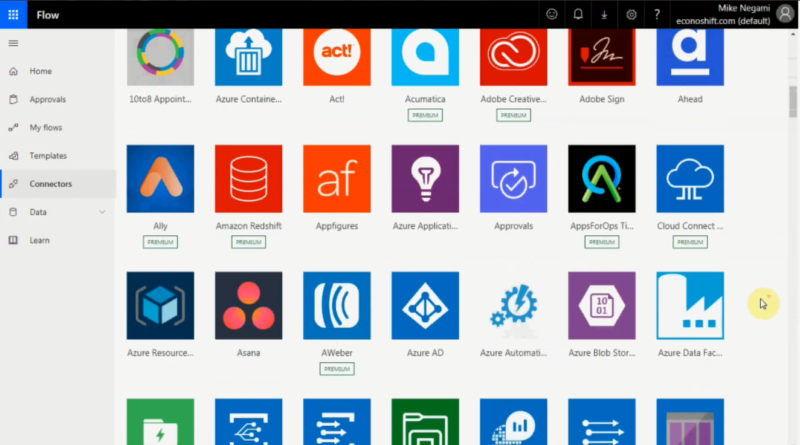Image resolution: width=800 pixels, height=445 pixels.
Task: Open the Azure Application Insights lightbulb icon
Action: (x=425, y=179)
